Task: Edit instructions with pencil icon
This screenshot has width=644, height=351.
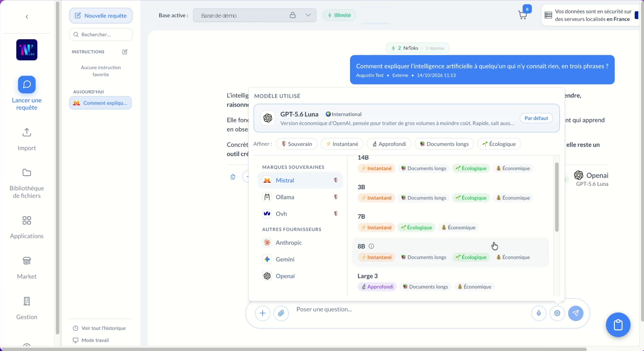Action: [x=125, y=52]
